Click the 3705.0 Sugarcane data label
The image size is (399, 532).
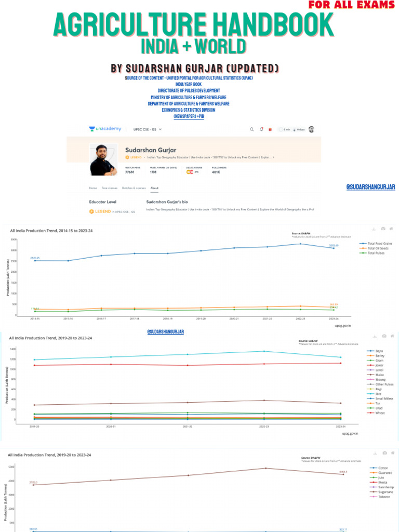(33, 483)
